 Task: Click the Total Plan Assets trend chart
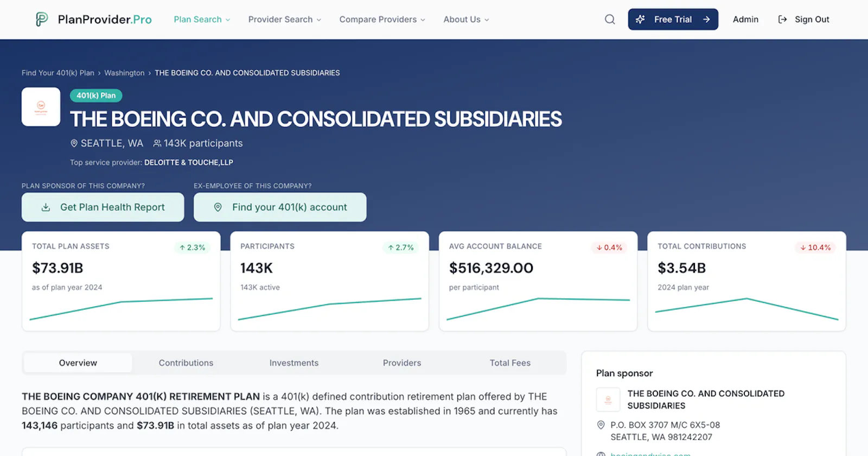coord(121,308)
